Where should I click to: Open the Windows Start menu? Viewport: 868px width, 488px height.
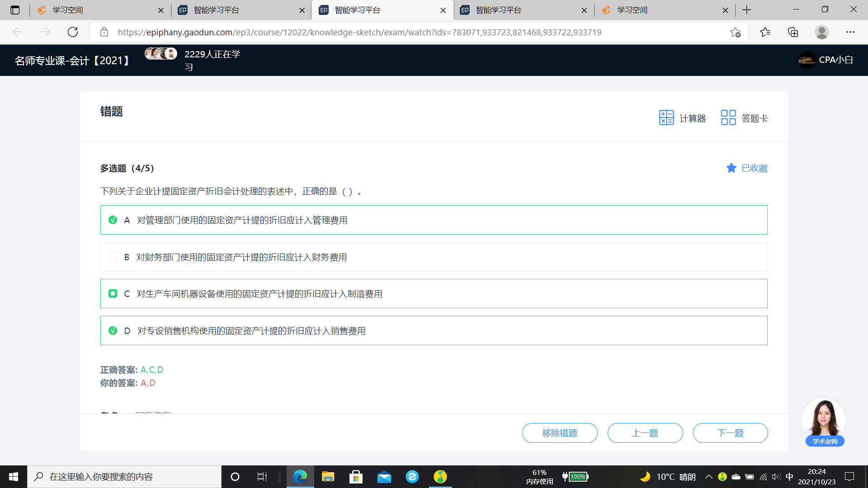(14, 477)
